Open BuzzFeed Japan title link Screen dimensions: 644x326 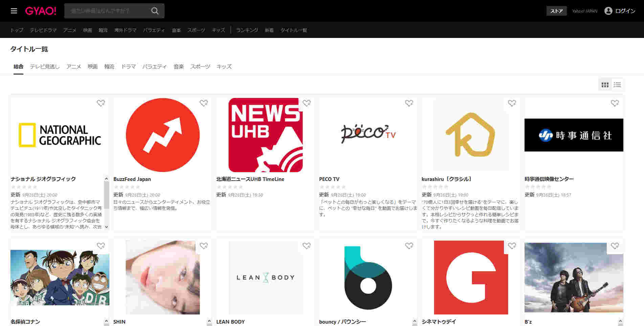[132, 179]
